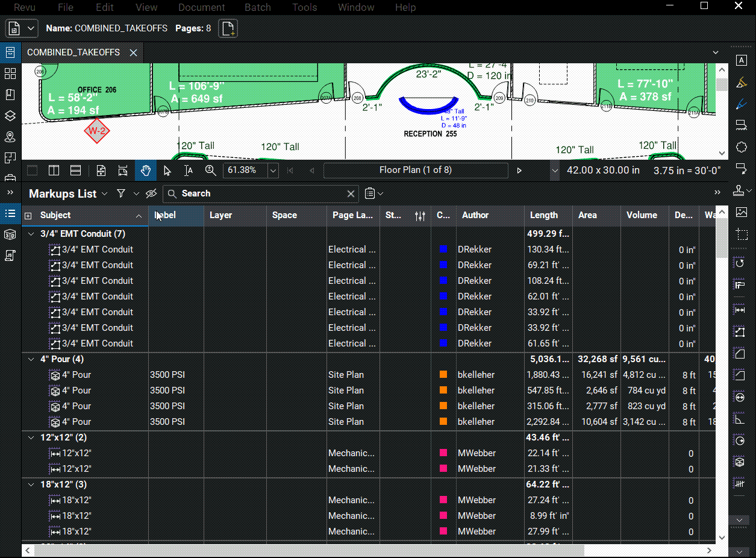
Task: Open the Bookmarks panel
Action: click(10, 94)
